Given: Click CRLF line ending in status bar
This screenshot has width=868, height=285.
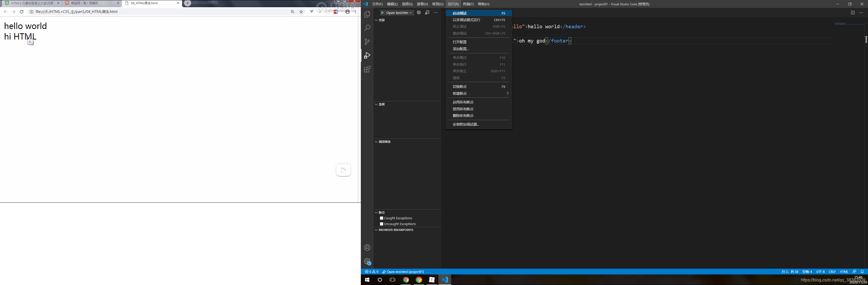Looking at the screenshot, I should click(x=832, y=272).
